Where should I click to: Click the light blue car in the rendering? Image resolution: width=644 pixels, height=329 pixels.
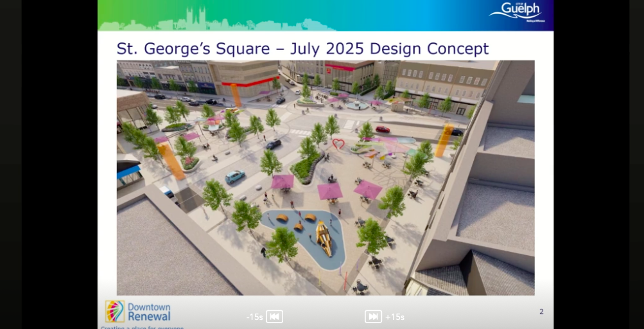(235, 176)
